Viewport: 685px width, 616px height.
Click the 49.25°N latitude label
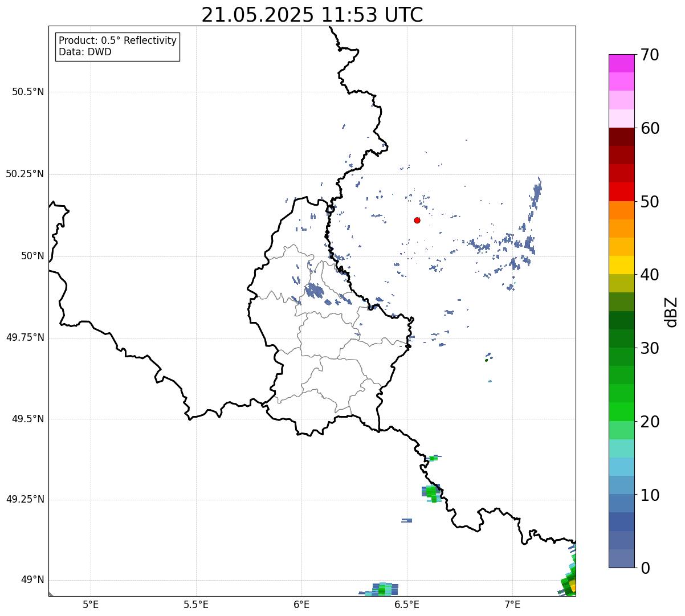25,499
